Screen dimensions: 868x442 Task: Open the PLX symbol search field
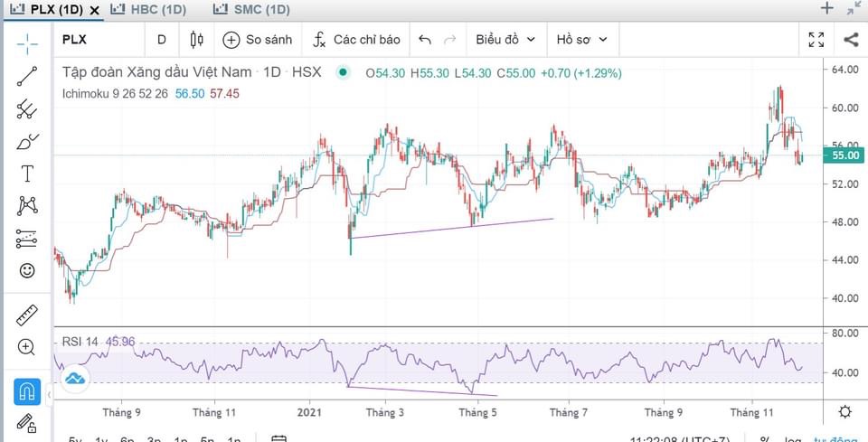pyautogui.click(x=99, y=40)
